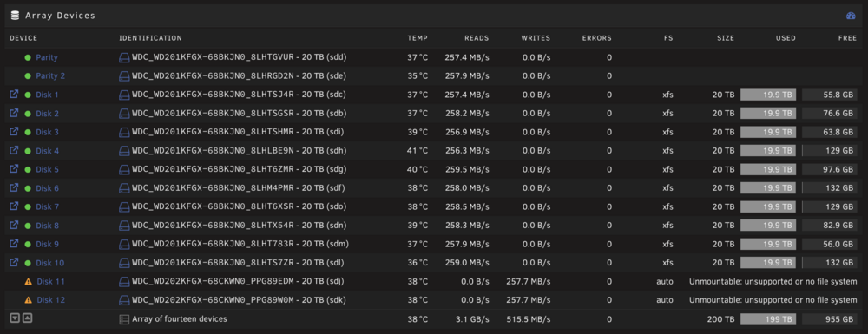Browse Disk 3 via its external-link icon
This screenshot has width=868, height=334.
coord(15,132)
